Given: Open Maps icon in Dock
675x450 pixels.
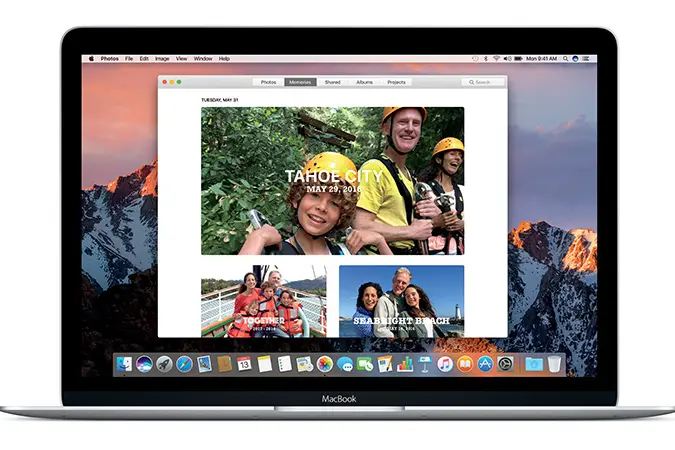Looking at the screenshot, I should click(304, 364).
